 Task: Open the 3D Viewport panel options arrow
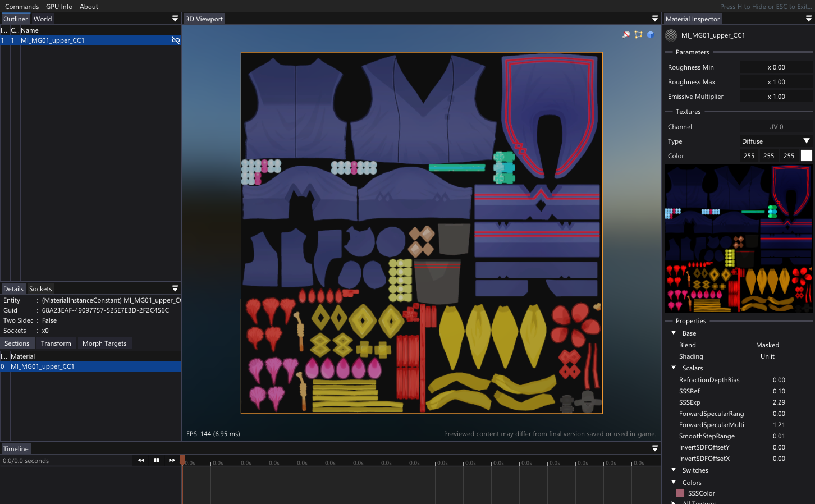655,19
